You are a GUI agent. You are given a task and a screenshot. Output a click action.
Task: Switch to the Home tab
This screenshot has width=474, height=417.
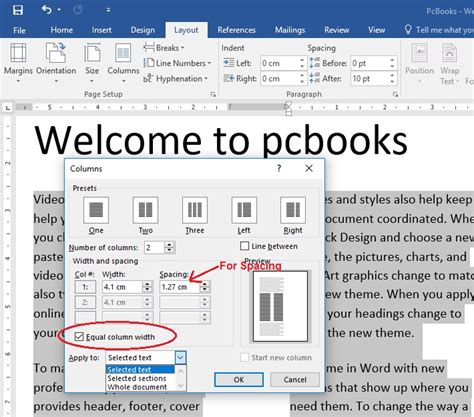click(x=62, y=30)
